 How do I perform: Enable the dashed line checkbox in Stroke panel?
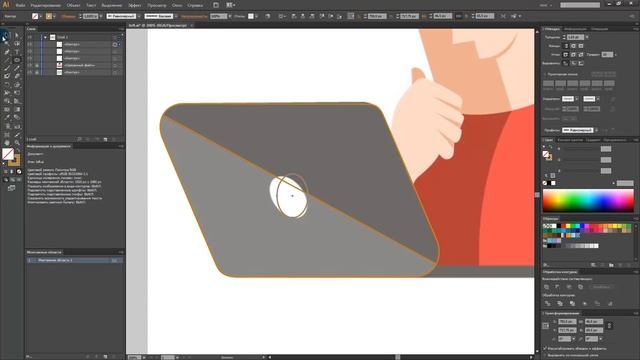[x=545, y=74]
